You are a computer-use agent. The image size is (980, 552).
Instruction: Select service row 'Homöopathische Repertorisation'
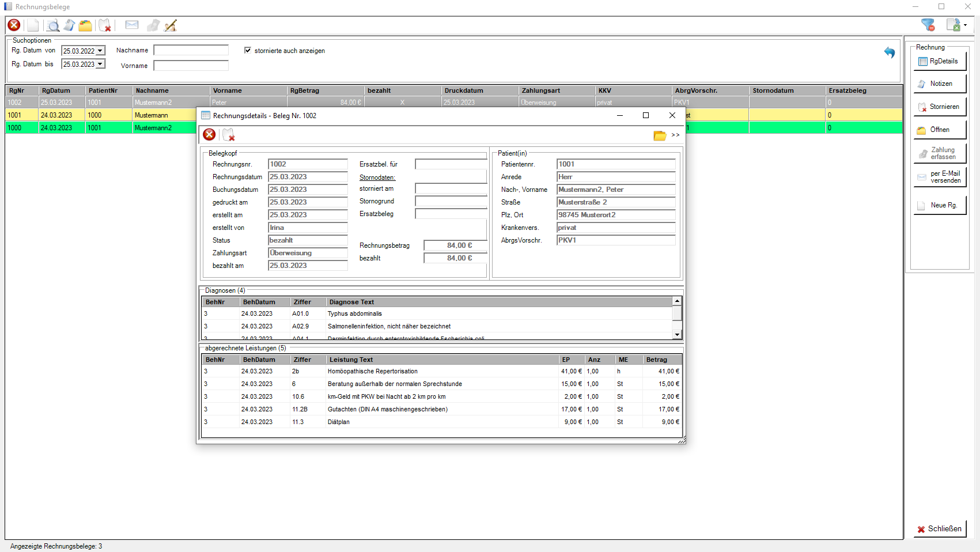442,371
